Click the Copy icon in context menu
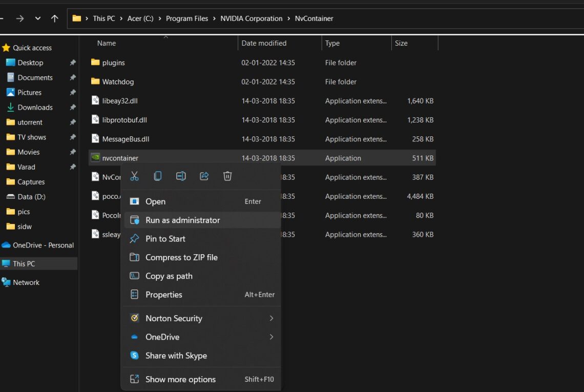Screen dimensions: 584x392 coord(157,176)
